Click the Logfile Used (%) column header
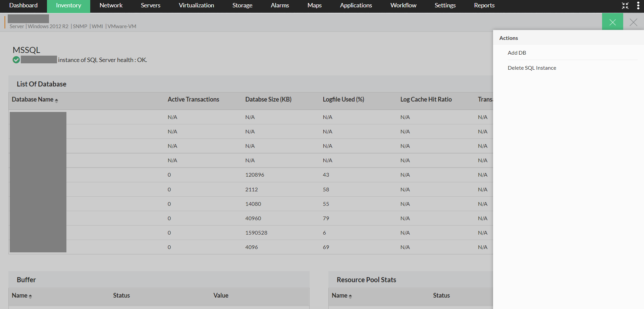Viewport: 644px width, 309px height. point(343,99)
